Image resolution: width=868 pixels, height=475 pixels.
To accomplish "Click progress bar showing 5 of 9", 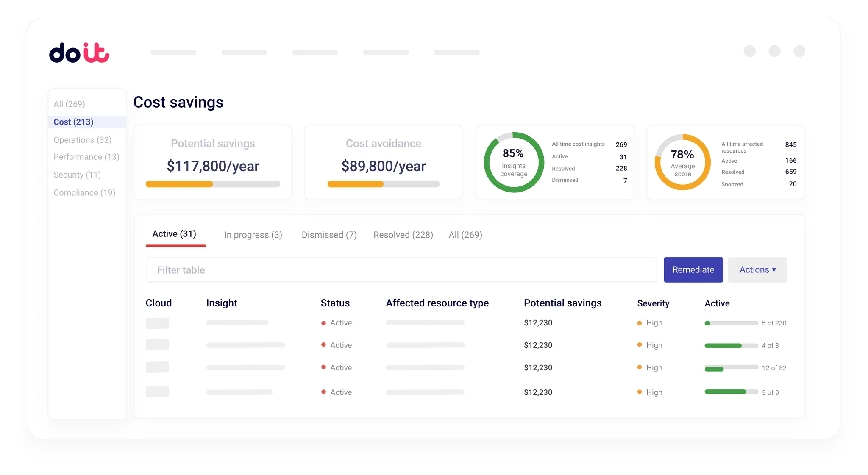I will pyautogui.click(x=731, y=392).
